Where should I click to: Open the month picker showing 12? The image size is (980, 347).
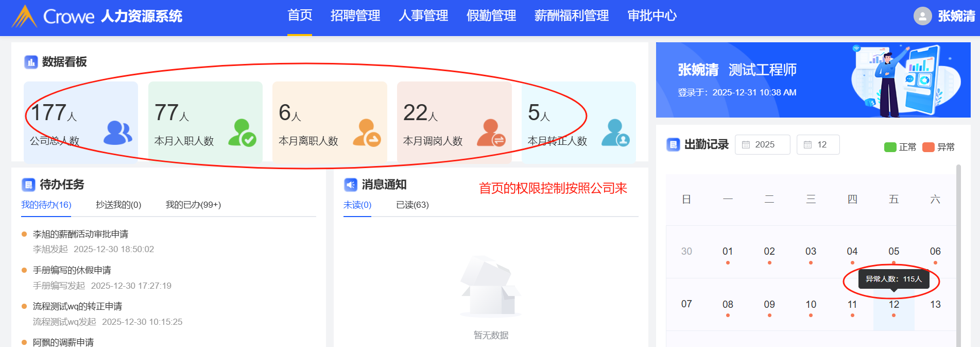[x=818, y=145]
